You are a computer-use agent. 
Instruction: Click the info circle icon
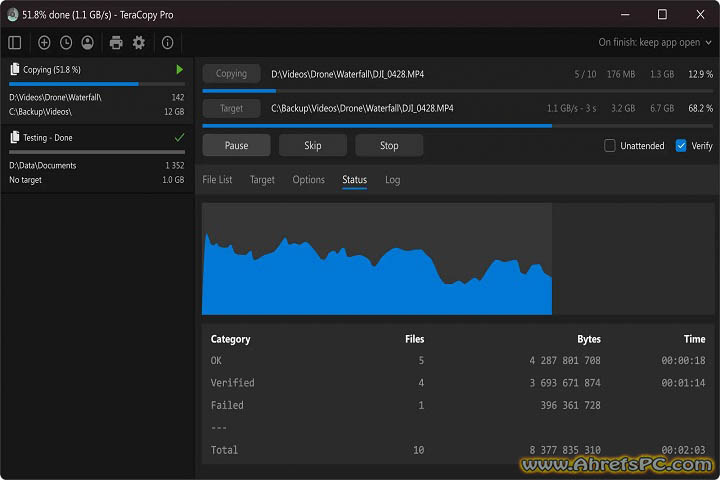[x=168, y=43]
